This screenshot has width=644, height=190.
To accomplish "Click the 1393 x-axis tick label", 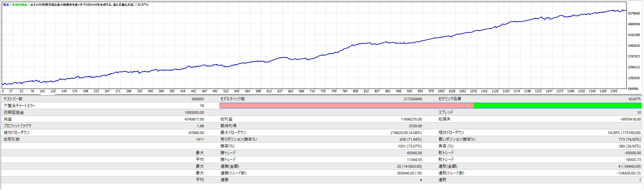I will [614, 91].
